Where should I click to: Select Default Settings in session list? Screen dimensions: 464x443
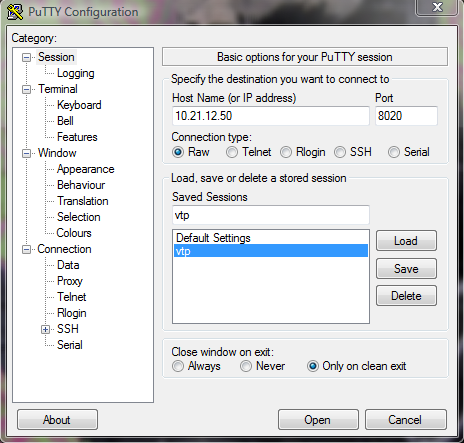(x=271, y=238)
